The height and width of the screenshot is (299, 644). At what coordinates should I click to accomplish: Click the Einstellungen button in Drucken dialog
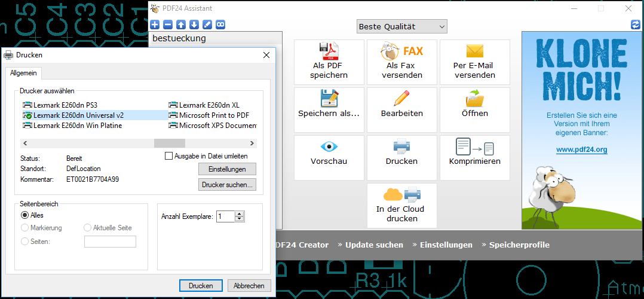(227, 169)
